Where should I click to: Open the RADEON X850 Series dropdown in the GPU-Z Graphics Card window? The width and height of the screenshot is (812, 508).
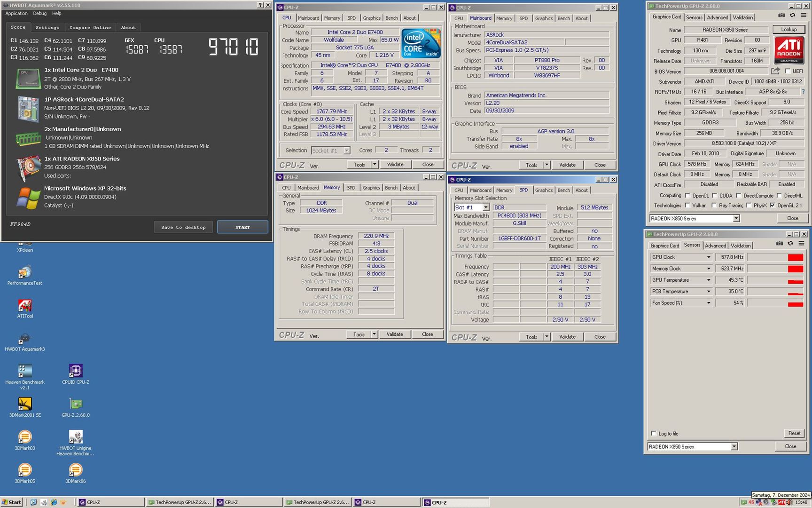[x=736, y=218]
